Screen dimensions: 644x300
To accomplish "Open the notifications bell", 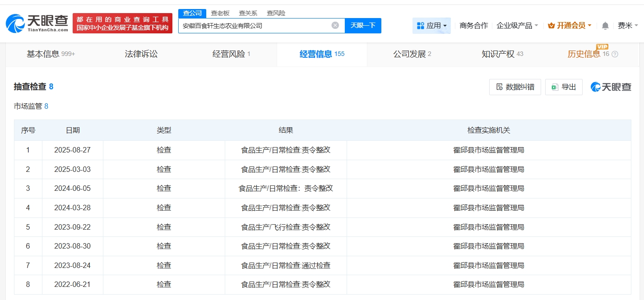I will (605, 26).
